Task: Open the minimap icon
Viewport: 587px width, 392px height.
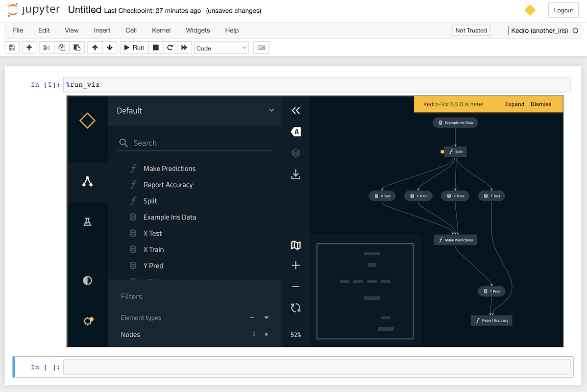Action: tap(295, 245)
